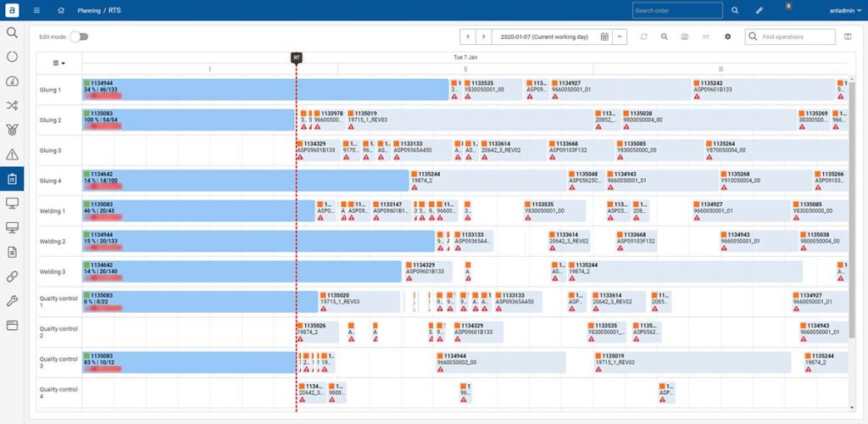Open the sidebar shuffle arrows icon
This screenshot has height=424, width=868.
pyautogui.click(x=12, y=106)
